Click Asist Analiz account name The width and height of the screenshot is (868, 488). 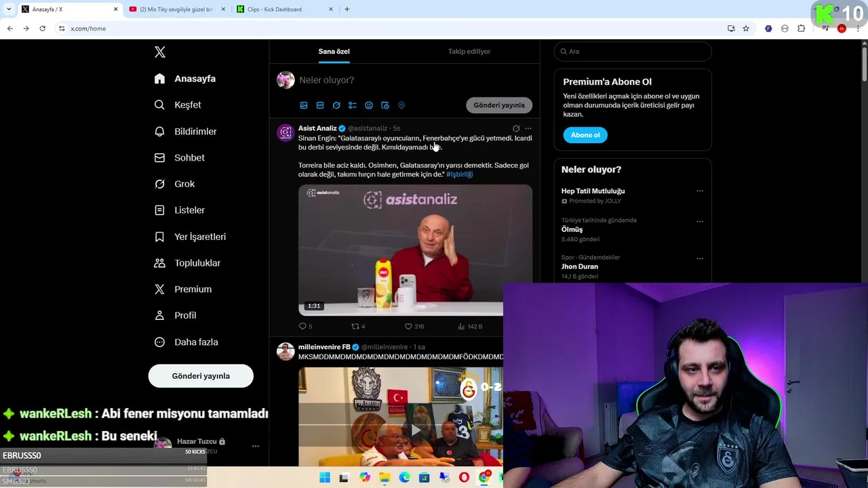point(317,128)
